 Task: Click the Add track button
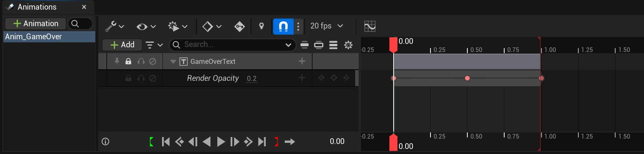(122, 45)
